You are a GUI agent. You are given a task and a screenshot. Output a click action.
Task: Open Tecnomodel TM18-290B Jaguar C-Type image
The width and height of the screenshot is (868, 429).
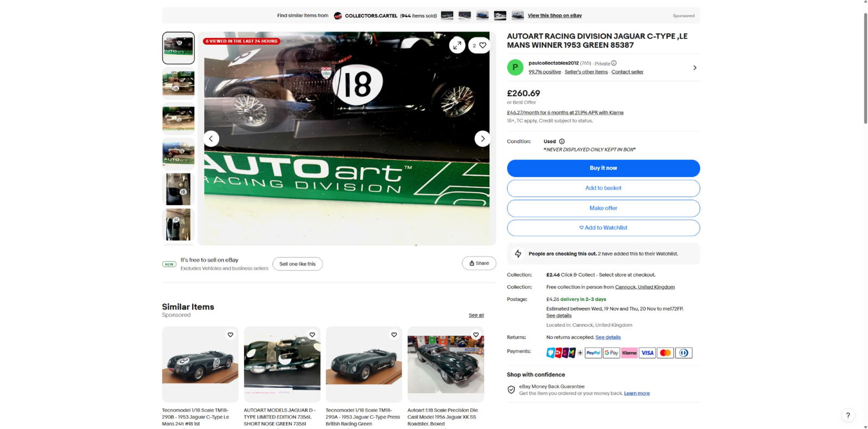coord(200,364)
